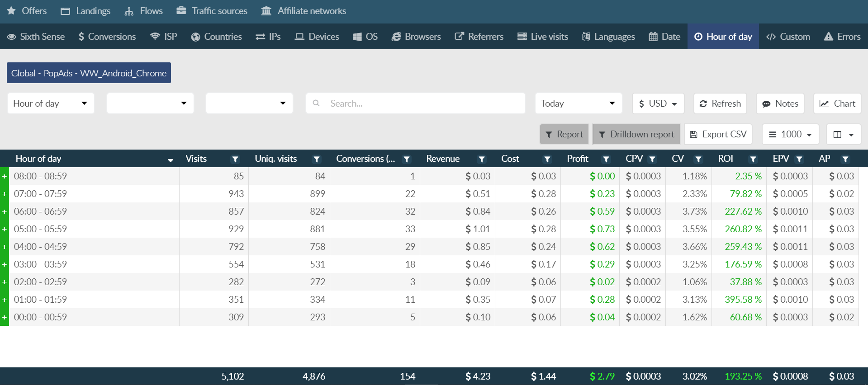The height and width of the screenshot is (385, 868).
Task: Click the Refresh button
Action: click(x=720, y=103)
